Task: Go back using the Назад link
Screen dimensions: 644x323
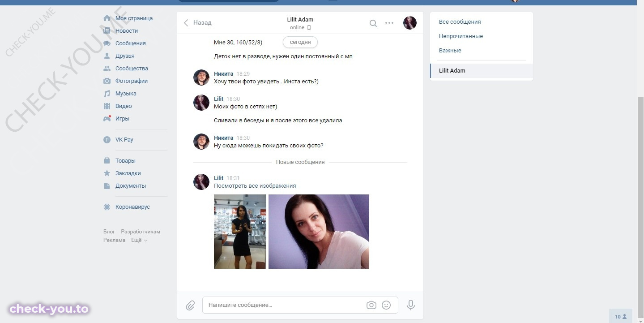Action: 198,23
